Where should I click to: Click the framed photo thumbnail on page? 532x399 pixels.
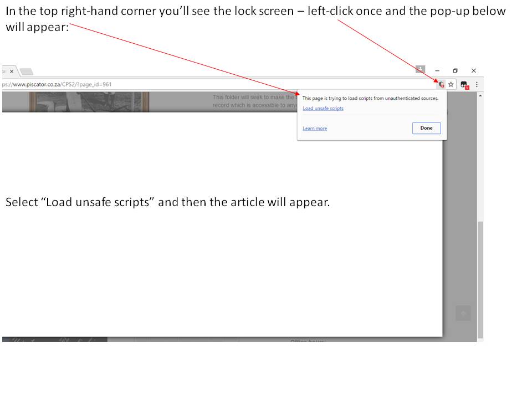pyautogui.click(x=89, y=101)
